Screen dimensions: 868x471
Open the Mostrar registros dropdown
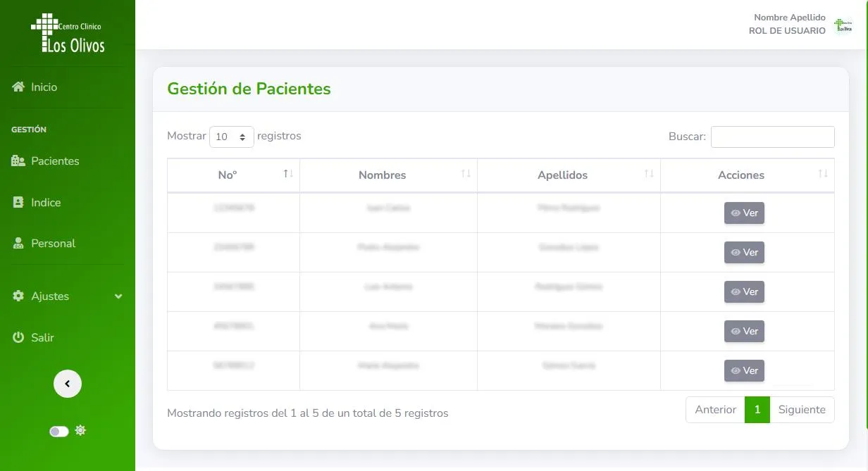tap(232, 137)
